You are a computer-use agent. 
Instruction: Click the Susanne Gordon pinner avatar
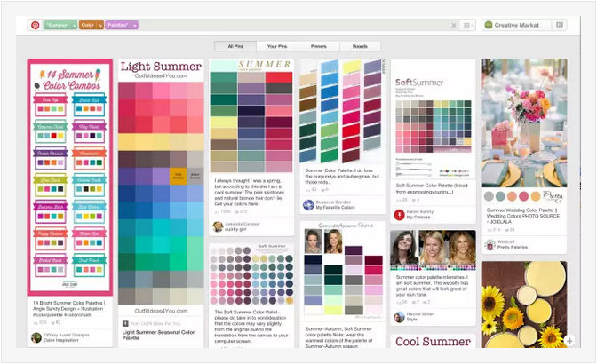coord(308,205)
